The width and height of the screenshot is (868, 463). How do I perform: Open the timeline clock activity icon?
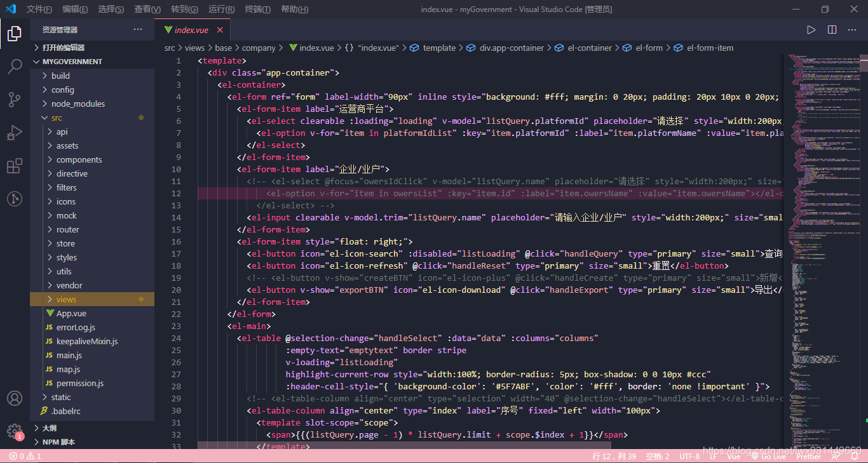tap(15, 199)
